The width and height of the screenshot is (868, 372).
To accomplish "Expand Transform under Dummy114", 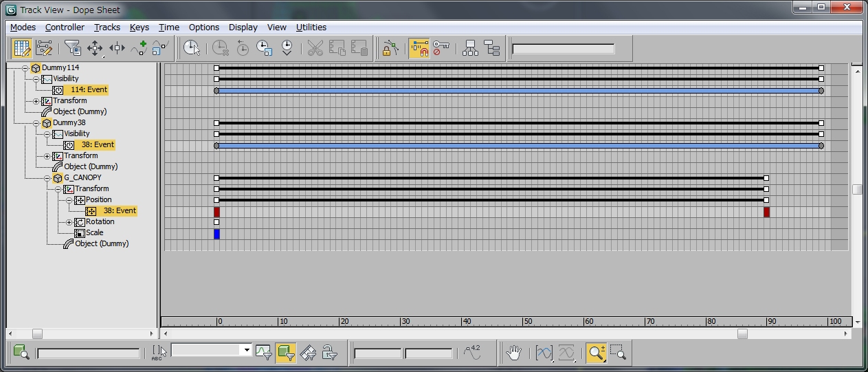I will click(36, 101).
